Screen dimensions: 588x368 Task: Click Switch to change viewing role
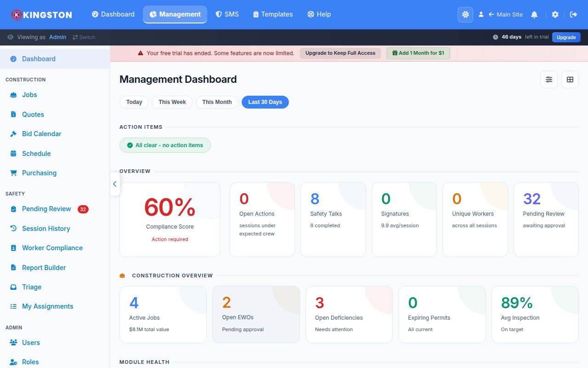tap(84, 37)
